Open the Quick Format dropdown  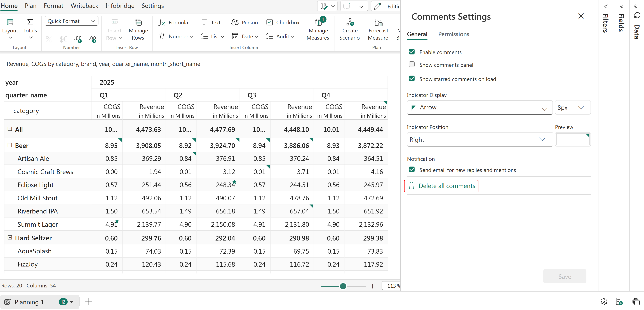71,21
